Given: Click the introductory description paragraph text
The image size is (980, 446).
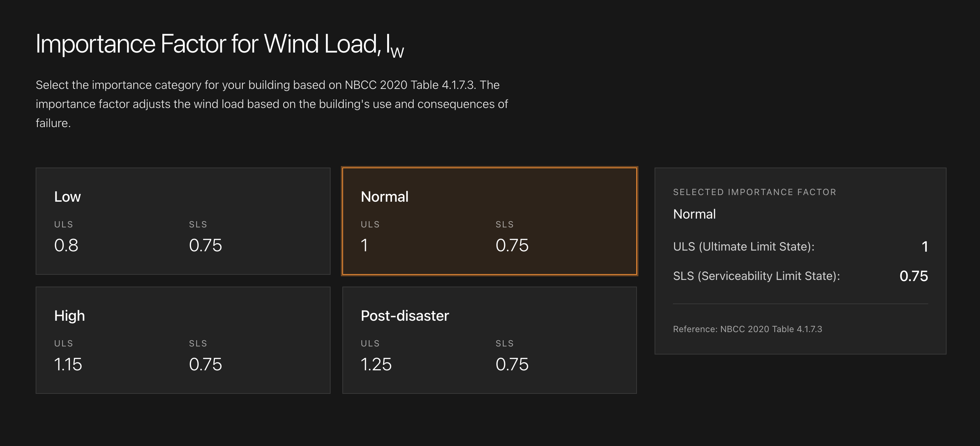Looking at the screenshot, I should pos(272,103).
